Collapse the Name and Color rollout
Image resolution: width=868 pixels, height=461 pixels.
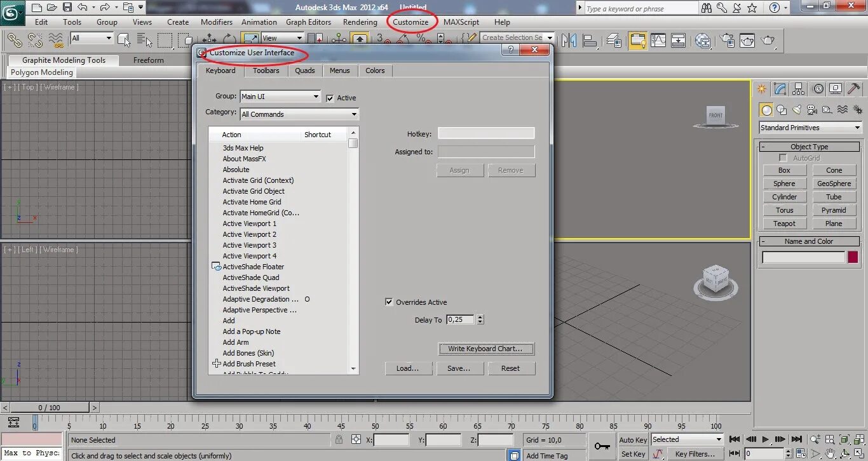[x=809, y=241]
